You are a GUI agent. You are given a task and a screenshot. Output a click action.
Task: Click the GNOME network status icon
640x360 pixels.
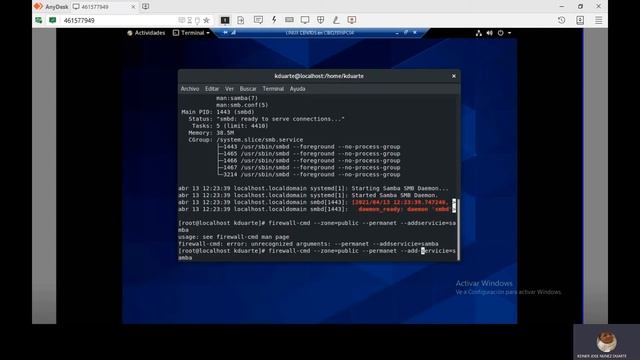tap(479, 33)
